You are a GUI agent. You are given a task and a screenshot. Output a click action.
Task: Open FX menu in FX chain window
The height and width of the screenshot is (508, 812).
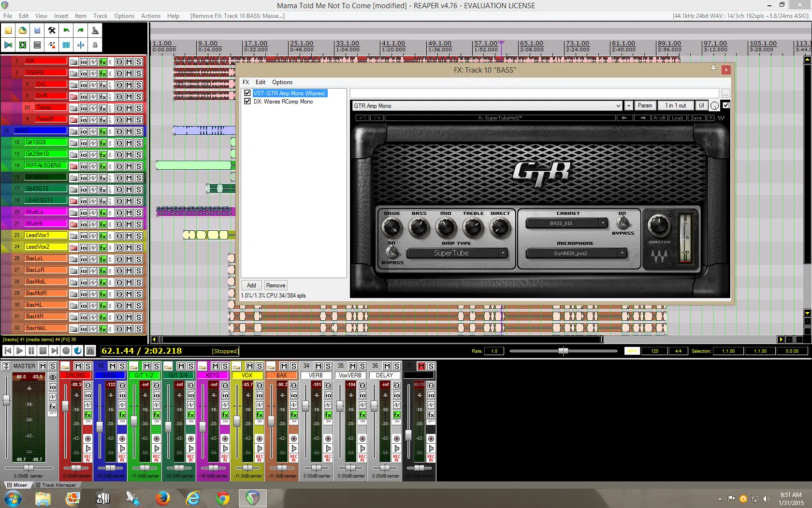tap(246, 82)
